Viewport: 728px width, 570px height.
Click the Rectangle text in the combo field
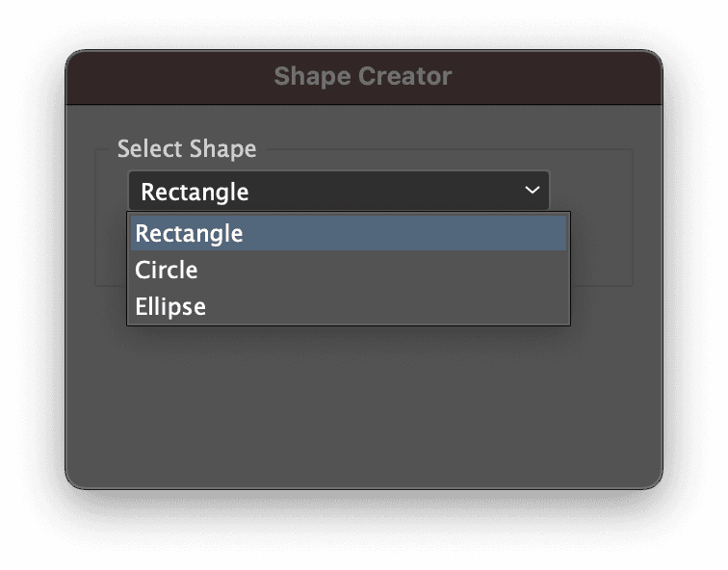(x=195, y=192)
